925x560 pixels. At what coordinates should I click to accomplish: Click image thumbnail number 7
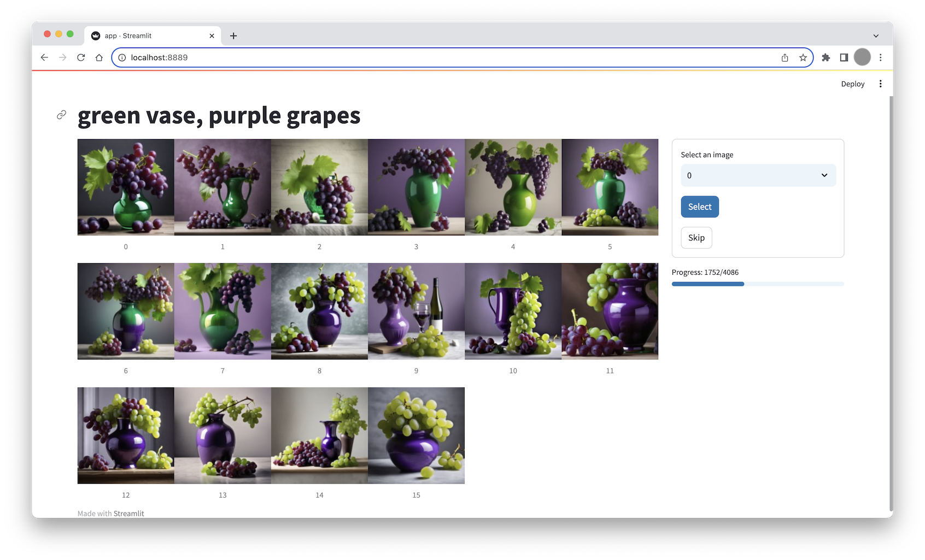tap(223, 311)
